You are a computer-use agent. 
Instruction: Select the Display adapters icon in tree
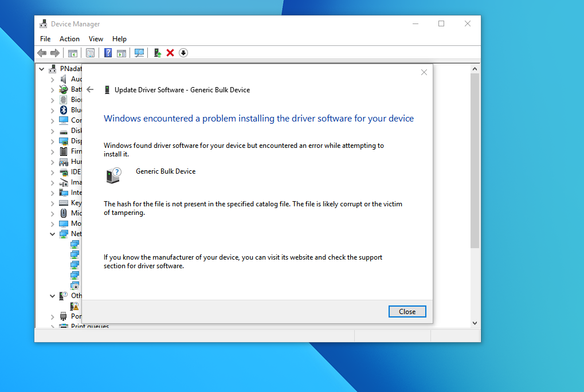[x=64, y=141]
